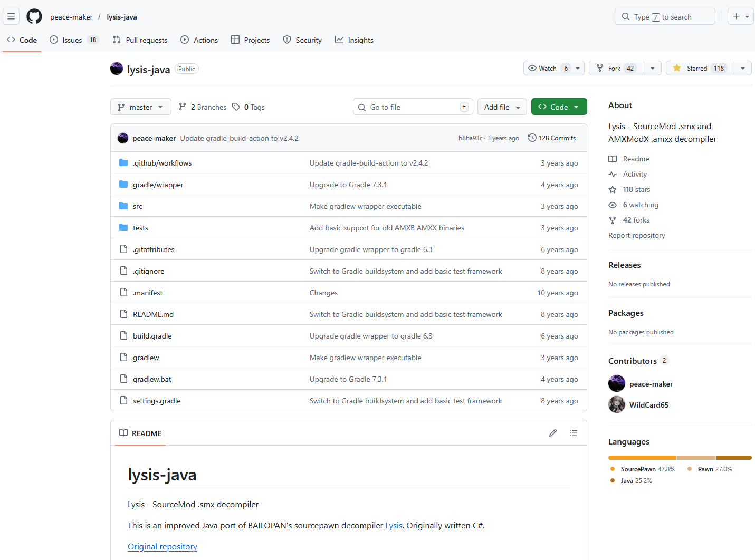Open the Readme link in About section
The width and height of the screenshot is (755, 560).
point(636,159)
